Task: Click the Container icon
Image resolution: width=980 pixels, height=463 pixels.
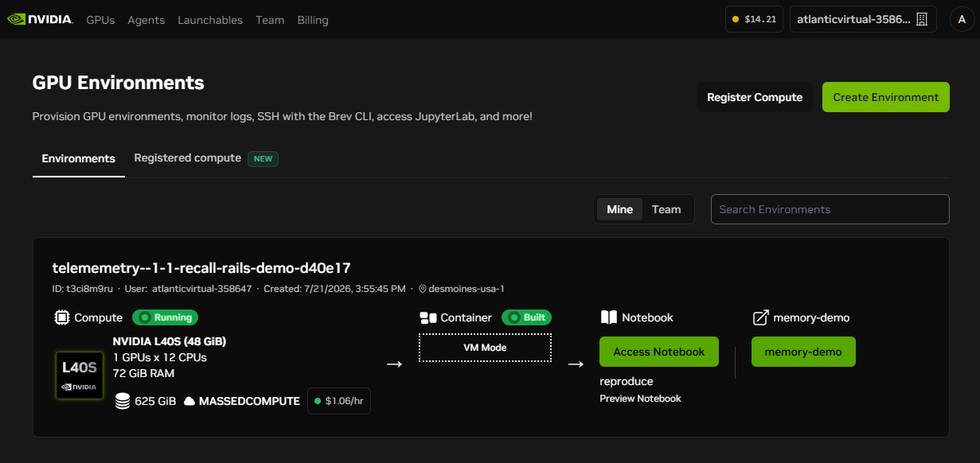Action: 428,317
